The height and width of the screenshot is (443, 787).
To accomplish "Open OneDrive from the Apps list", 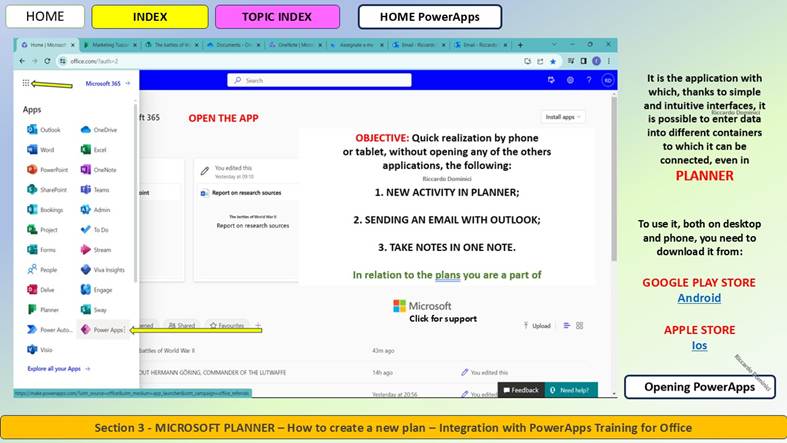I will [x=99, y=130].
